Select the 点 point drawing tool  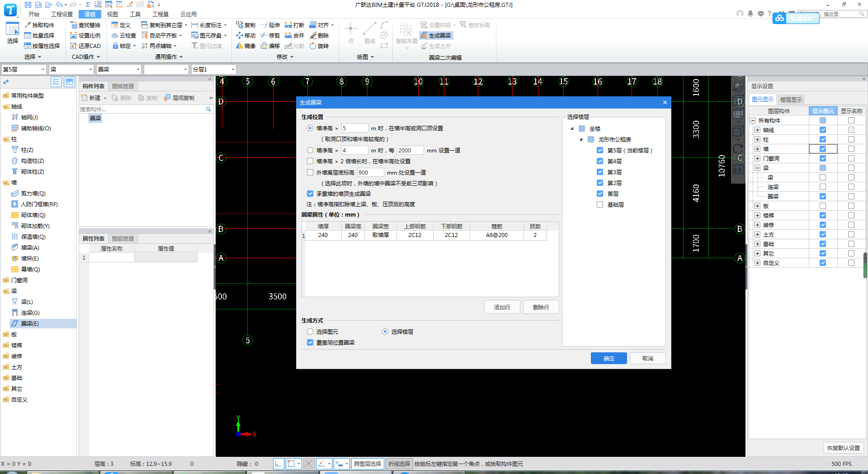[350, 33]
